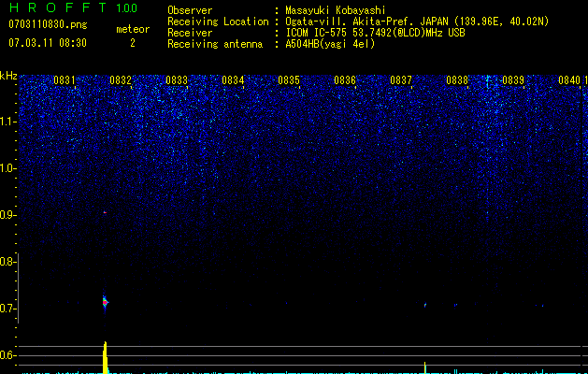Click the observer name Masayuki Kobayashi
This screenshot has width=588, height=374.
click(336, 10)
